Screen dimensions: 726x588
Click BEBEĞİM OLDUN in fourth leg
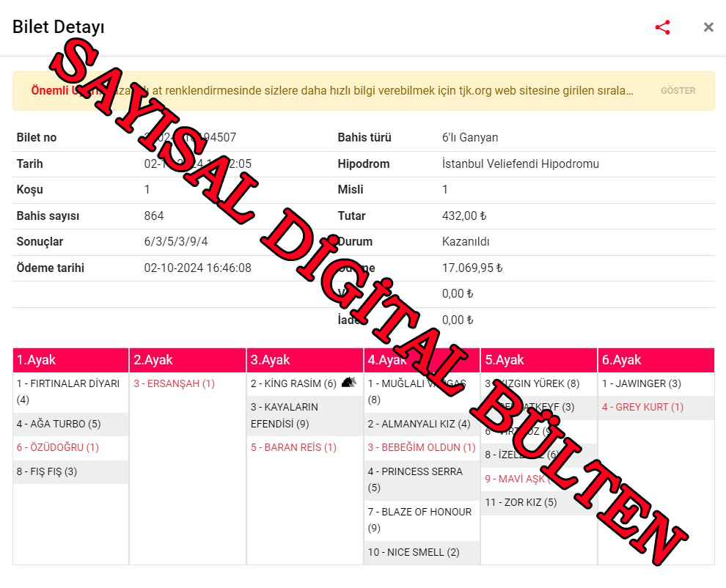[422, 447]
